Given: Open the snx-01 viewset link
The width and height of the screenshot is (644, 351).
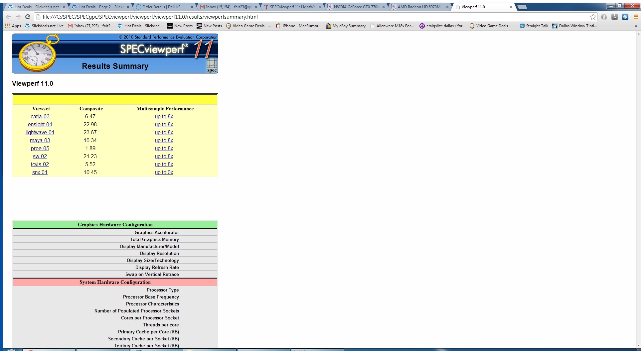Looking at the screenshot, I should coord(40,173).
